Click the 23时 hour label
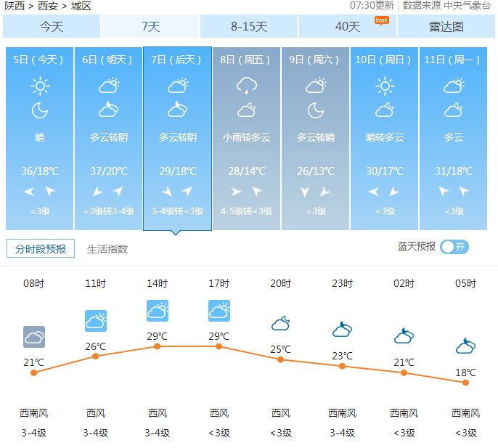This screenshot has height=448, width=498. tap(343, 283)
